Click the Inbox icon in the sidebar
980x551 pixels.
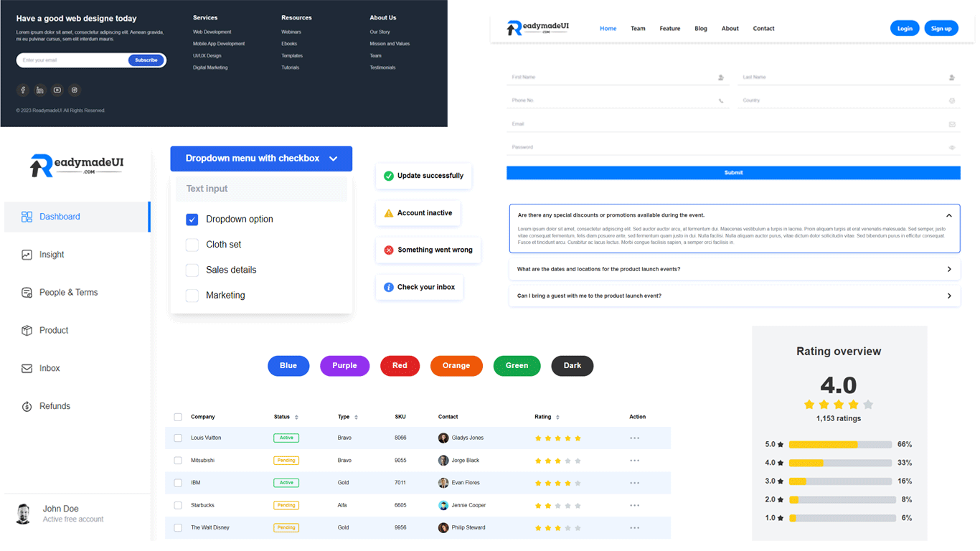click(x=27, y=368)
